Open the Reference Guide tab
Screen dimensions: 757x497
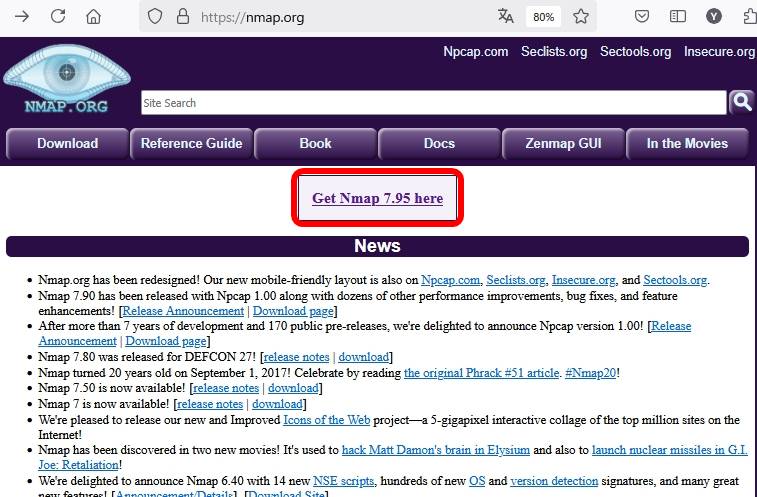(x=191, y=144)
